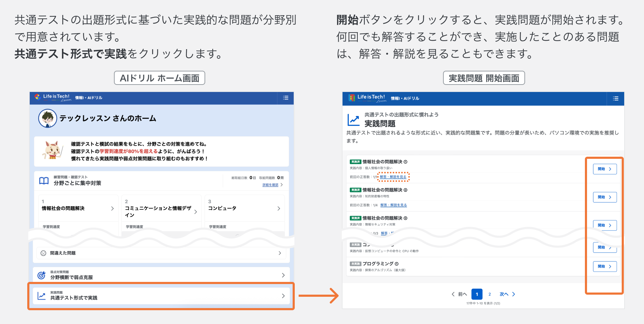
Task: Click the red 学習到達度が80%を超える text
Action: point(128,151)
